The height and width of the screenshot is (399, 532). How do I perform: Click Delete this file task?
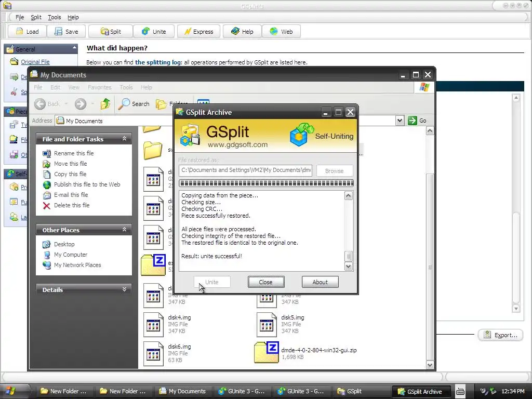tap(72, 205)
